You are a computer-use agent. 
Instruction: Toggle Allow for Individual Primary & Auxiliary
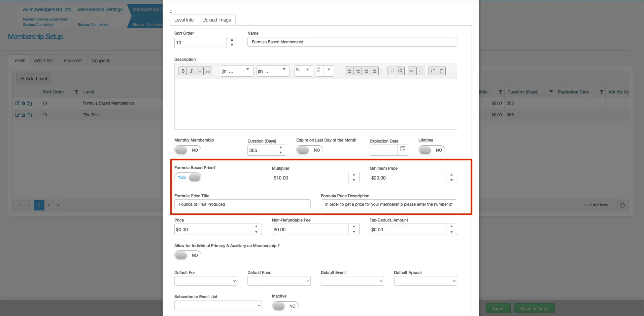click(x=188, y=255)
